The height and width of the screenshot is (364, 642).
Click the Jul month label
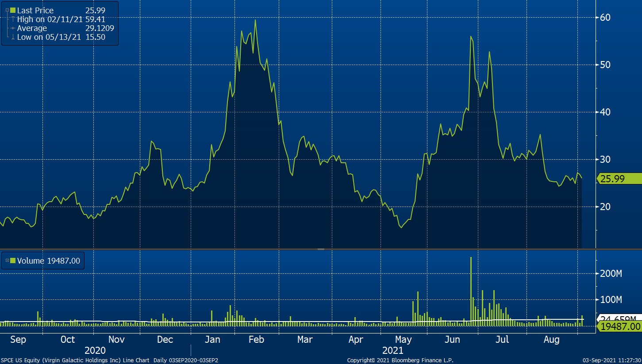tap(502, 340)
